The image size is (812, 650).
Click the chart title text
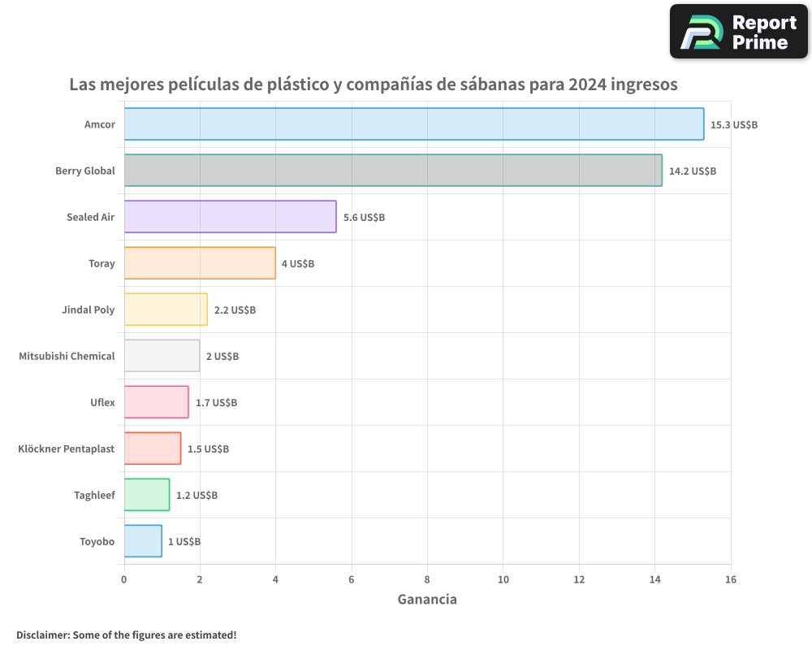point(374,84)
